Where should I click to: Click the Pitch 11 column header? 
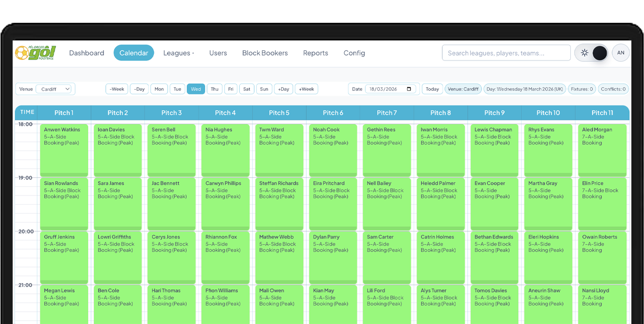602,112
